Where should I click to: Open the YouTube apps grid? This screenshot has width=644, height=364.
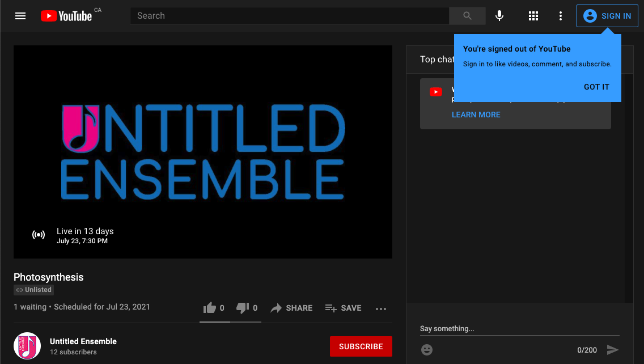tap(533, 16)
